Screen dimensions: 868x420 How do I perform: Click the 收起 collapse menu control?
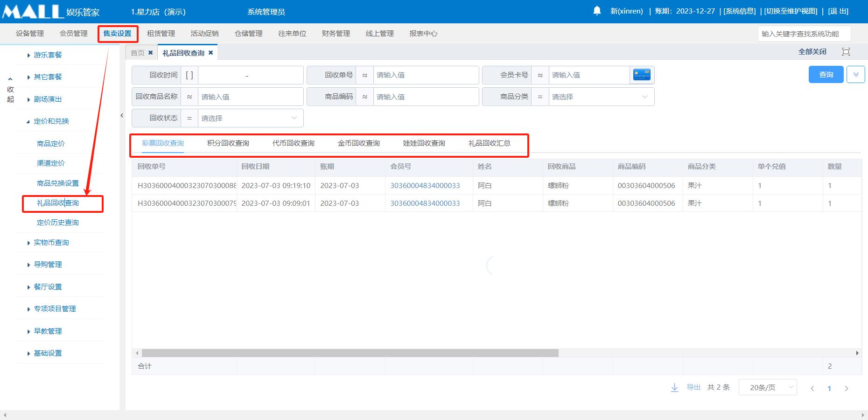tap(10, 90)
